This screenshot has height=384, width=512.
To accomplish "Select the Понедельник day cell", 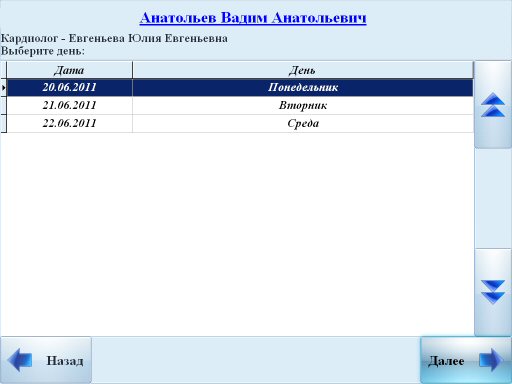I will (x=303, y=88).
